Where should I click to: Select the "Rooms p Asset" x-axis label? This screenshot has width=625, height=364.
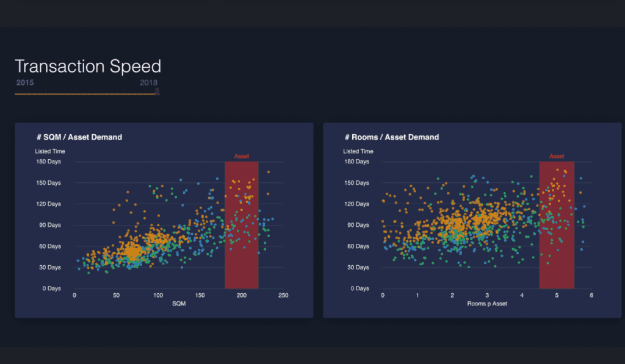click(x=487, y=303)
